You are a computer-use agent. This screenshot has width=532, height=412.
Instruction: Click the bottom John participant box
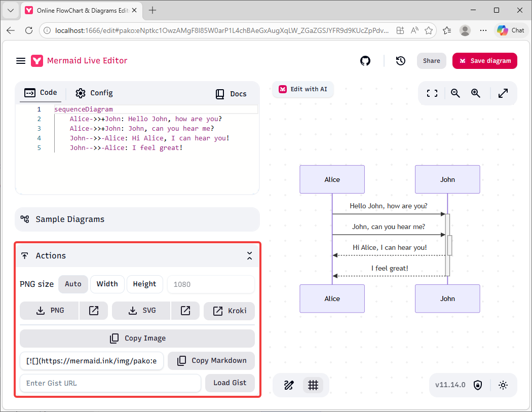447,298
